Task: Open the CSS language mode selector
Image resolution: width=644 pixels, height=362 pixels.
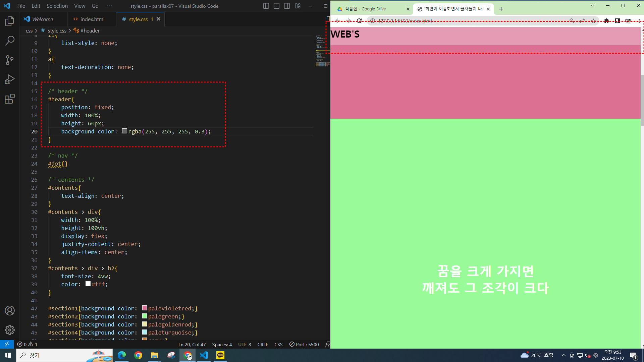Action: [x=278, y=345]
